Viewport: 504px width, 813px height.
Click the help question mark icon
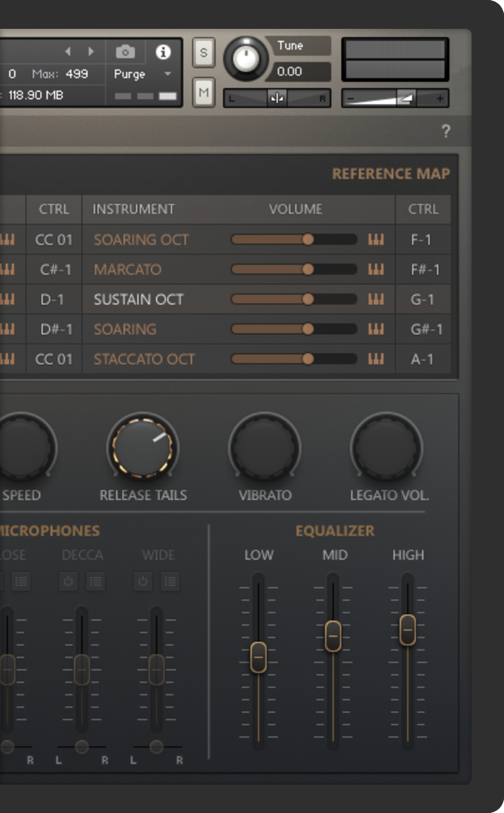446,131
